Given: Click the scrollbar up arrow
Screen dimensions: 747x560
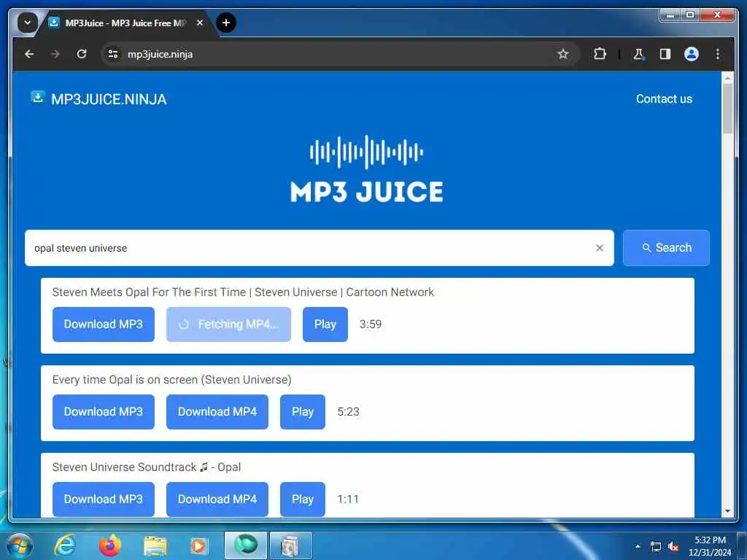Looking at the screenshot, I should 727,77.
